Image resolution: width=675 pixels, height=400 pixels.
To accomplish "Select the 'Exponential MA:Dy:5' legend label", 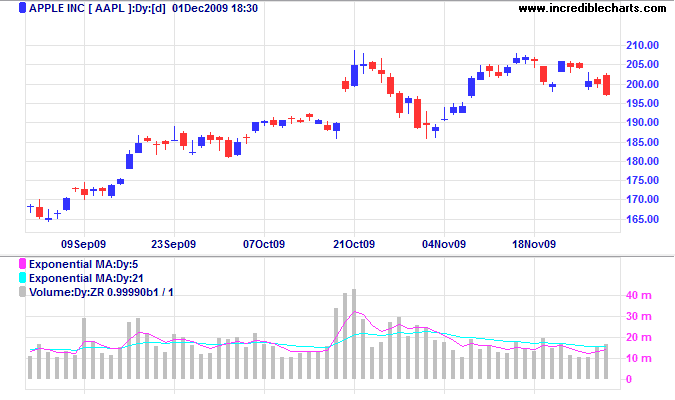I will (x=84, y=264).
